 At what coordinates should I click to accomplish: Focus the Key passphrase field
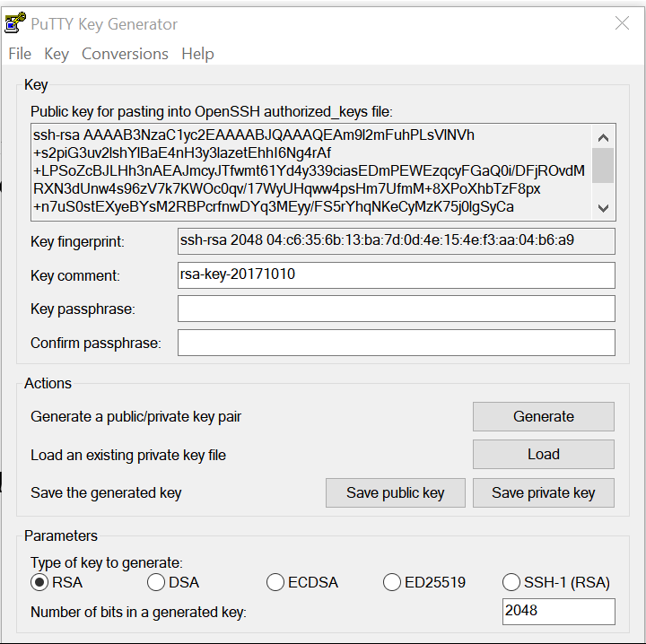397,309
